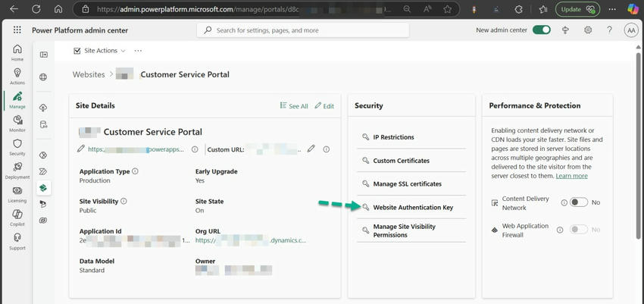The image size is (644, 304).
Task: Open settings gear in top bar
Action: pyautogui.click(x=588, y=30)
